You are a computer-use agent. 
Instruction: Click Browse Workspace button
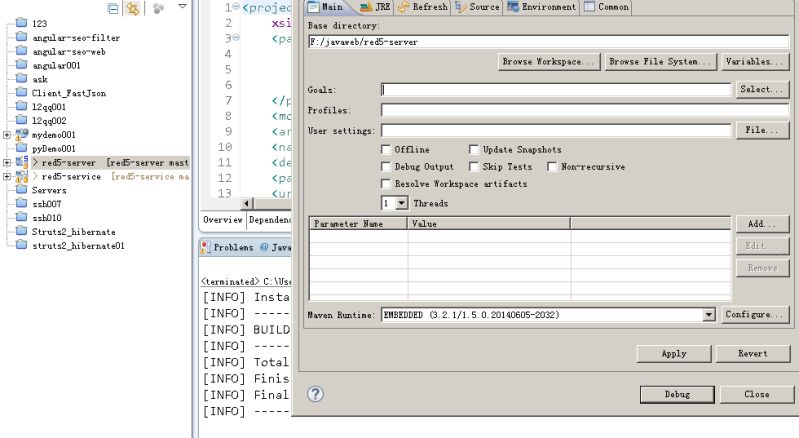tap(548, 62)
